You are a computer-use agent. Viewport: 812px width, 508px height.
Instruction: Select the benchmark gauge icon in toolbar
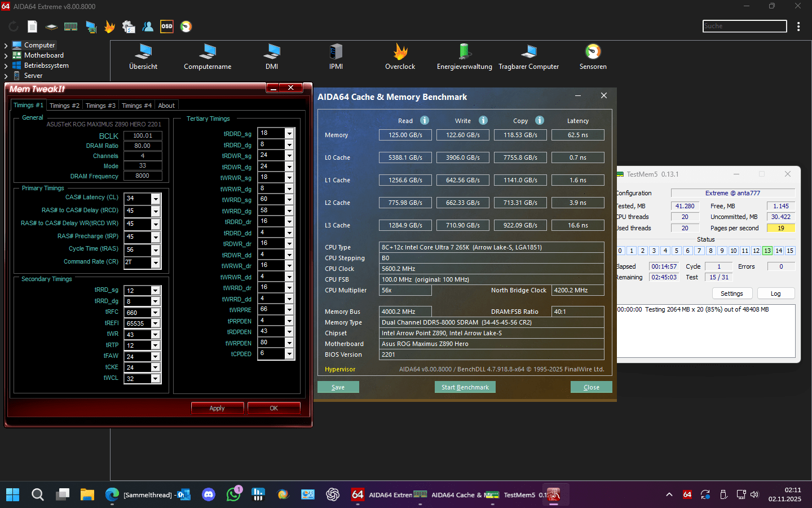(x=186, y=26)
